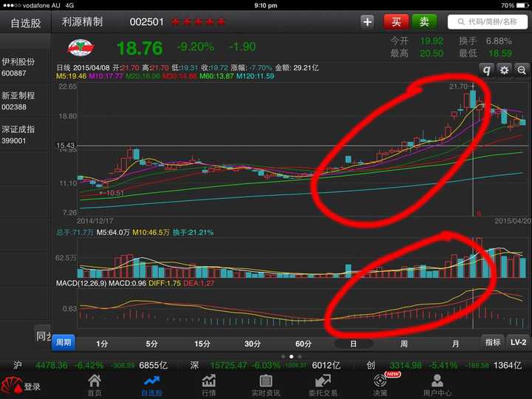Viewport: 532px width, 399px height.
Task: Select the 日 daily period
Action: coord(353,344)
